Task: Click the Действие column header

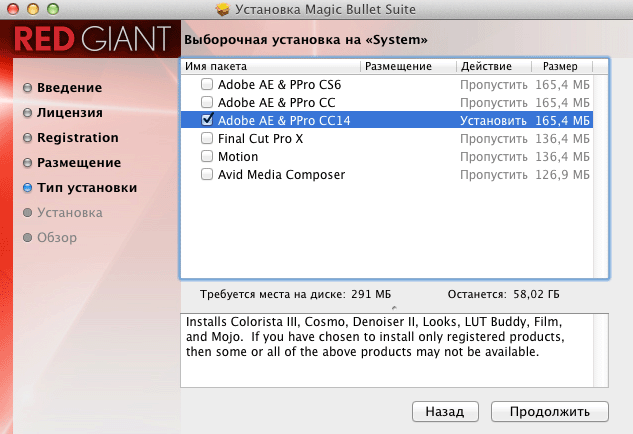Action: point(494,66)
